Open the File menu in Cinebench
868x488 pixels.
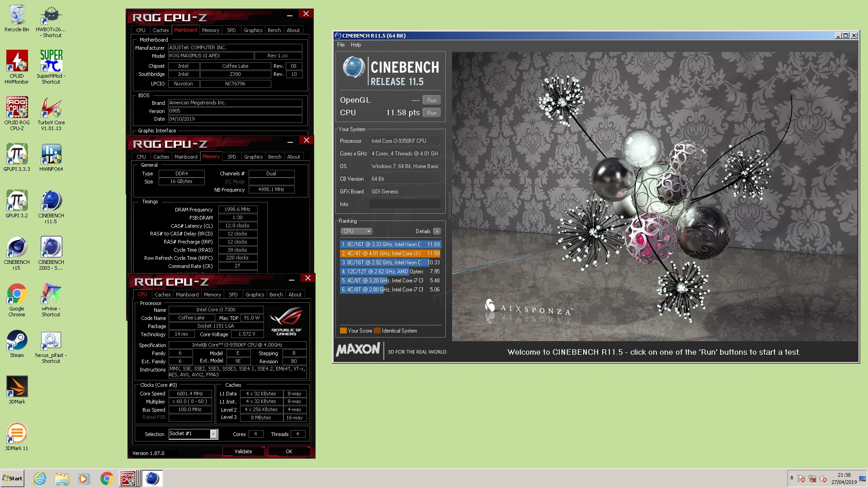click(x=341, y=45)
